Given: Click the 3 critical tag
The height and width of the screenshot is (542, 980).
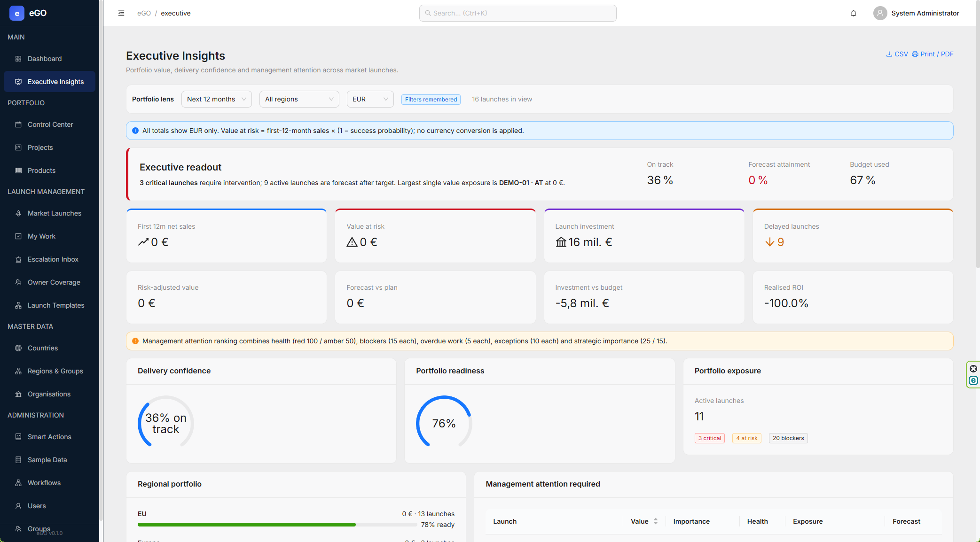Looking at the screenshot, I should coord(710,438).
